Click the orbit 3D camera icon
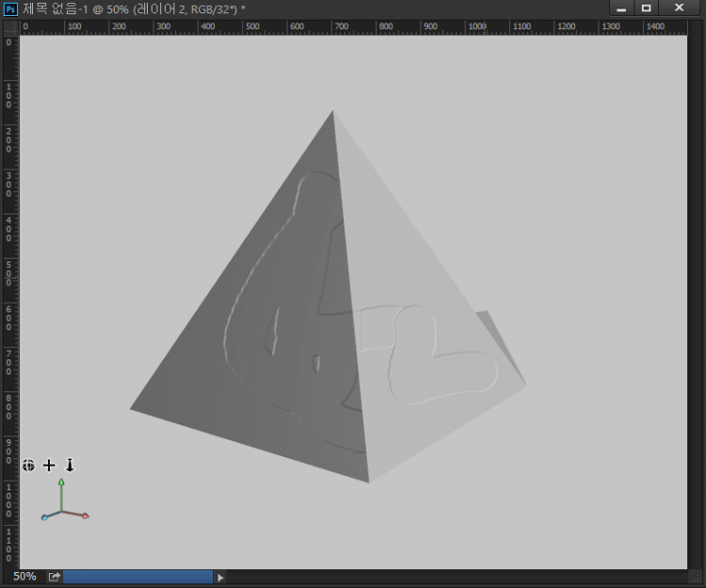706x588 pixels. 28,465
